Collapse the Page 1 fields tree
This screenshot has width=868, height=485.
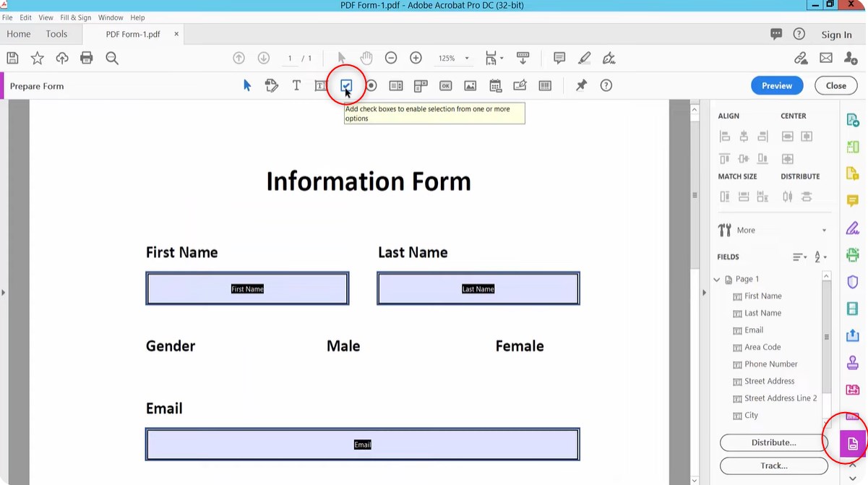click(717, 279)
